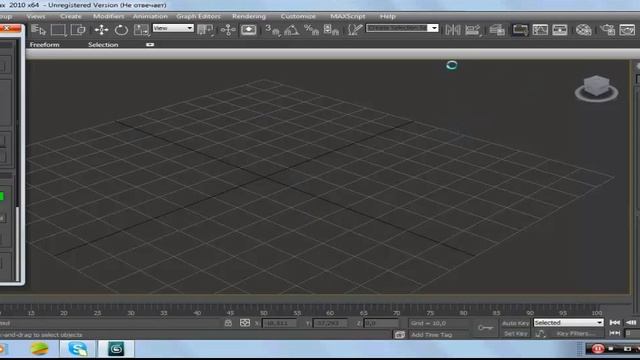Switch to the Freeform ribbon tab
640x360 pixels.
44,44
